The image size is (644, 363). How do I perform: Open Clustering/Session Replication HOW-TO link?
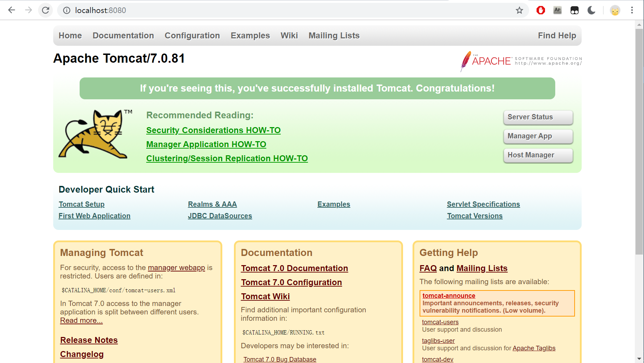tap(227, 158)
